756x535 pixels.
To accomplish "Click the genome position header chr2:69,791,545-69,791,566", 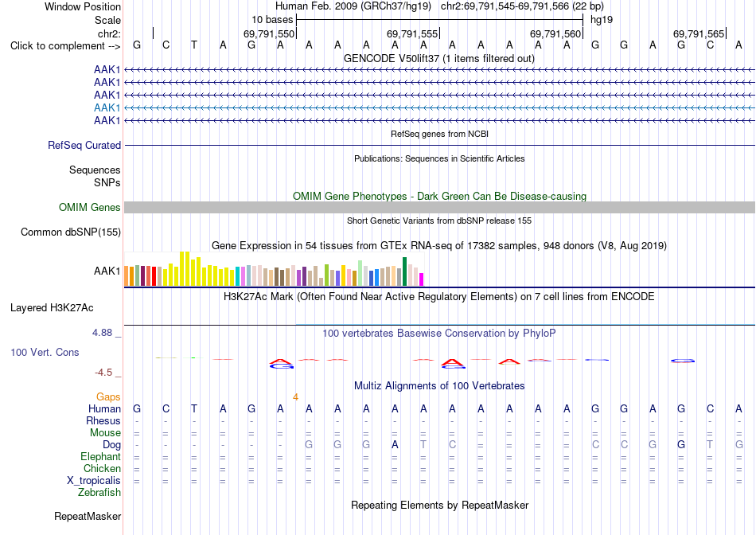I will coord(522,6).
